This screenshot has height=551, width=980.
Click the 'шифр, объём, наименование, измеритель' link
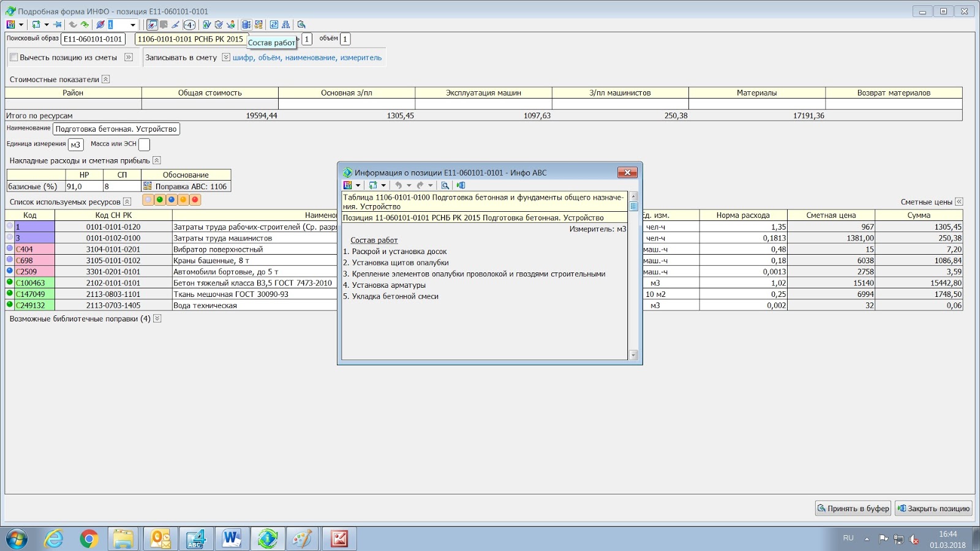[x=307, y=58]
